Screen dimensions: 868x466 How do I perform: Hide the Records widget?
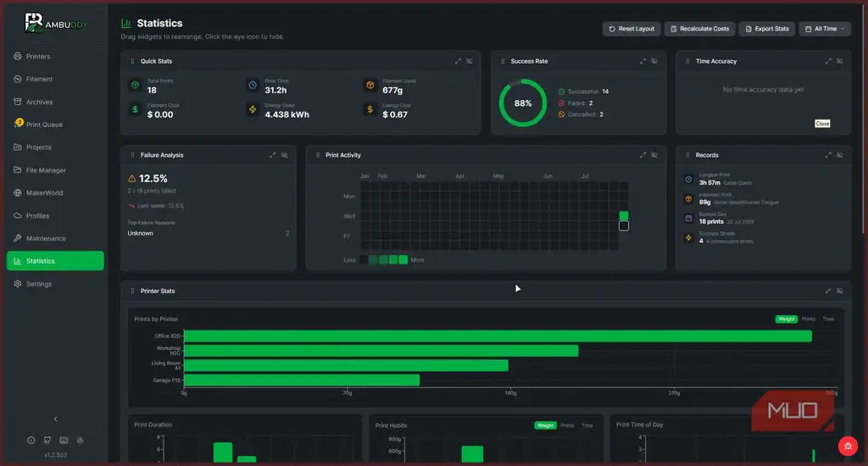pos(840,156)
